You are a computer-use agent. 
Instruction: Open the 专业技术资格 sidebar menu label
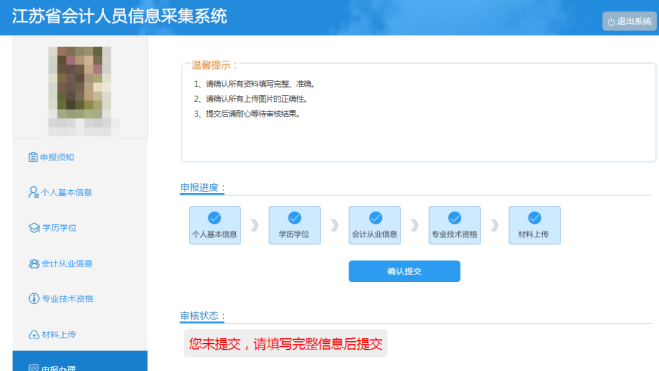(67, 299)
